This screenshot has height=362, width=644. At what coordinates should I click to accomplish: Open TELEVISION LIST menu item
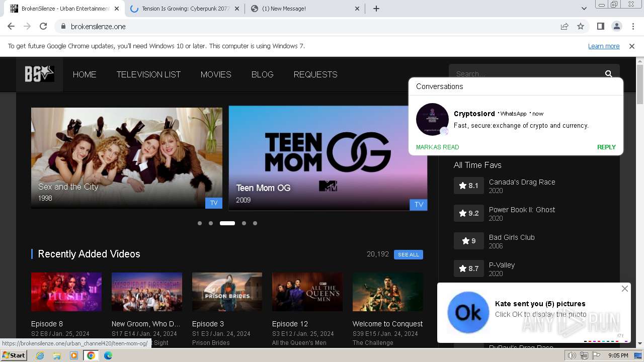[148, 74]
